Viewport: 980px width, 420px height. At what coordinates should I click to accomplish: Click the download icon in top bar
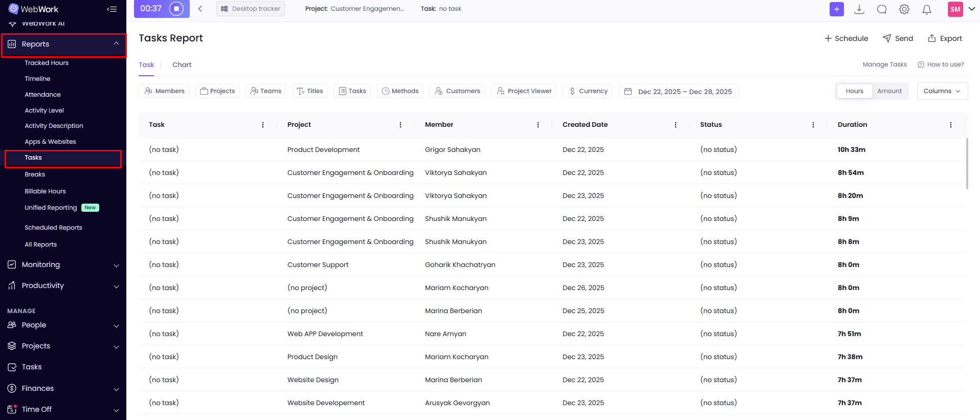859,9
